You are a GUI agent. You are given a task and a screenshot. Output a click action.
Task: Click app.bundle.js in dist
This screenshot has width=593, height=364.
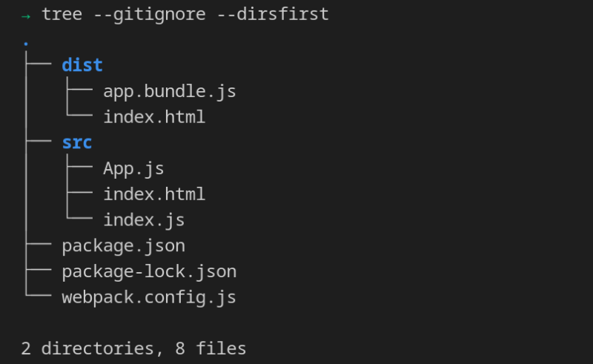pyautogui.click(x=170, y=92)
